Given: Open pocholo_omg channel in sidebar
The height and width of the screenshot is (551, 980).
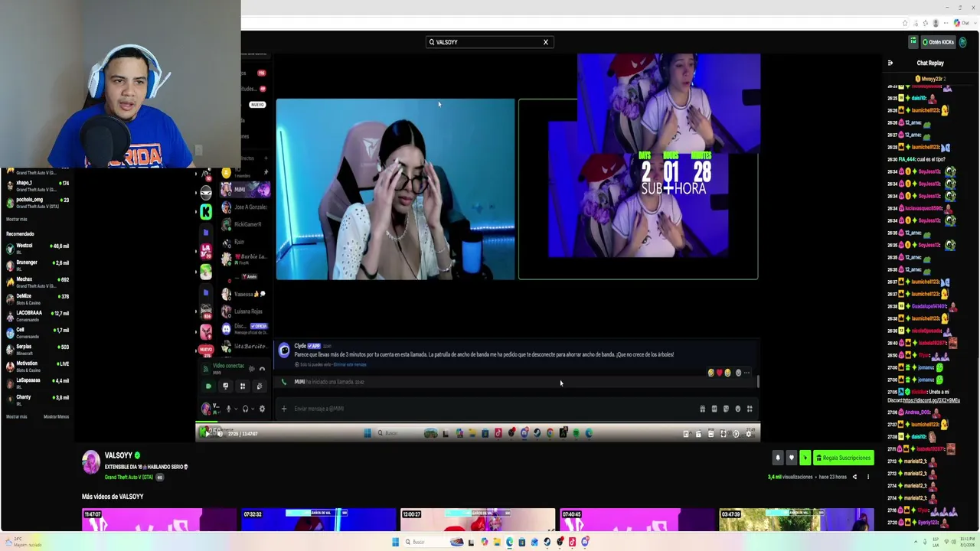Looking at the screenshot, I should (38, 202).
